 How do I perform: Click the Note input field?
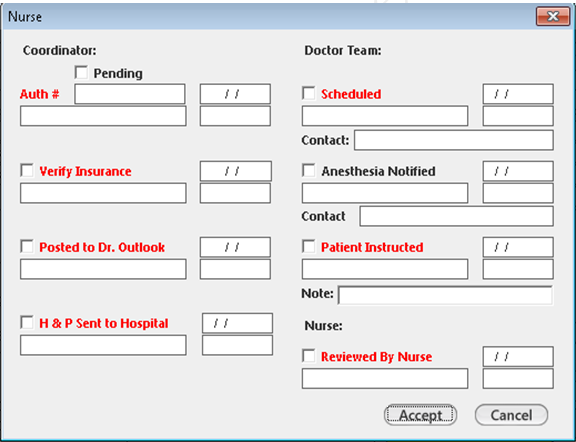click(x=445, y=295)
